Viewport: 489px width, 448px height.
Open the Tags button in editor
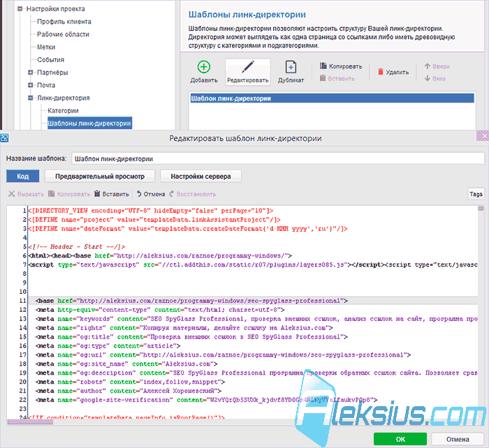[476, 194]
